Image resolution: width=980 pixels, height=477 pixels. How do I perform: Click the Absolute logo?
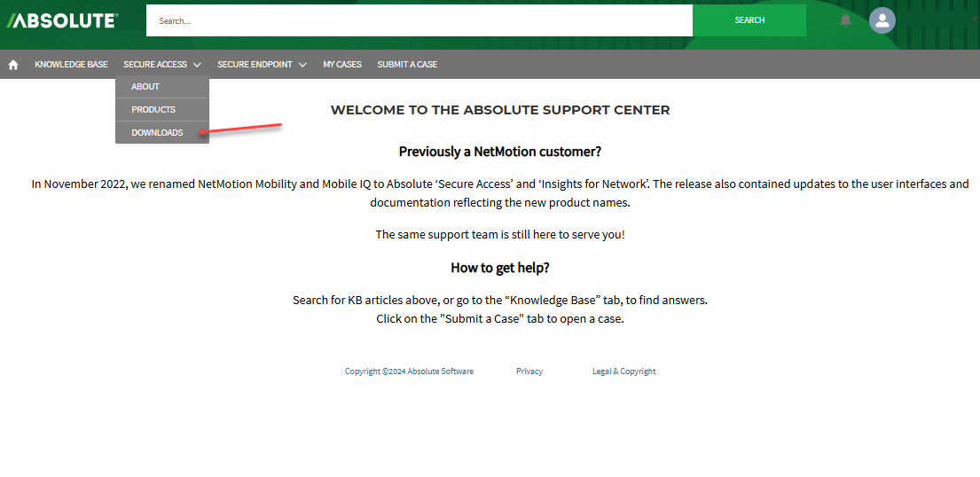click(x=62, y=20)
